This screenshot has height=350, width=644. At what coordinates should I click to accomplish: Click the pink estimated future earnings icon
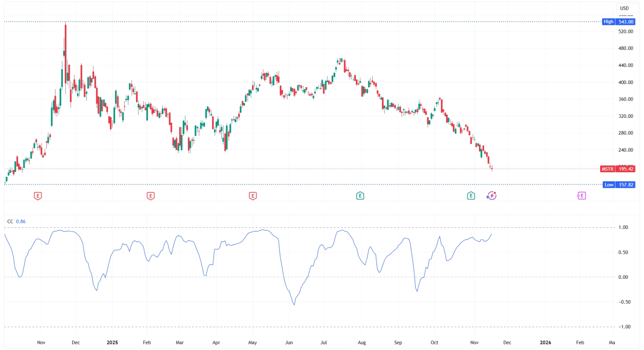pyautogui.click(x=581, y=196)
